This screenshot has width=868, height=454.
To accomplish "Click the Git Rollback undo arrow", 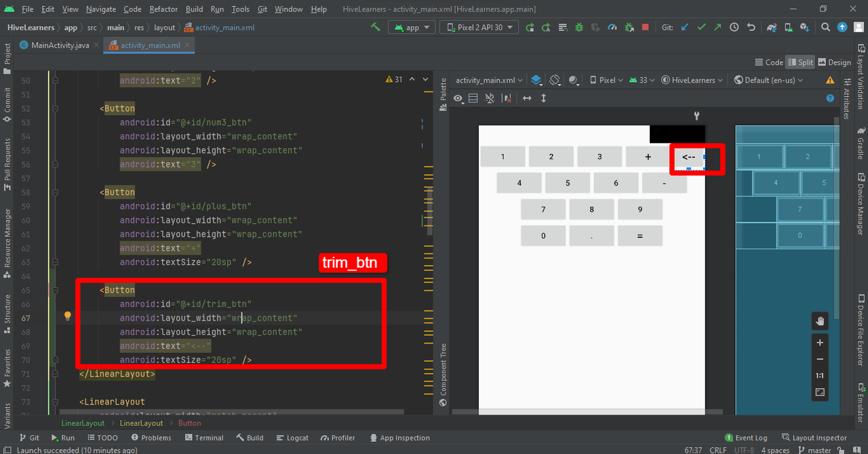I will point(751,27).
